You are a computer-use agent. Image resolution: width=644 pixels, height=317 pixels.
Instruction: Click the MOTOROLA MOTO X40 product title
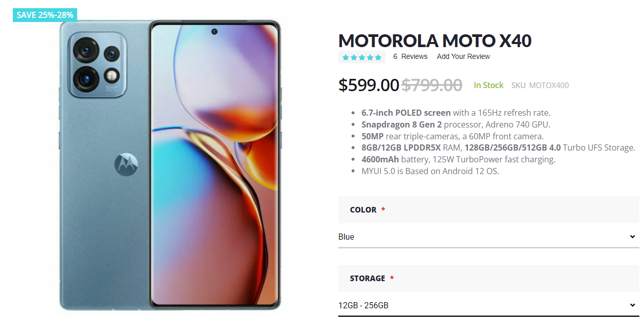(x=435, y=40)
